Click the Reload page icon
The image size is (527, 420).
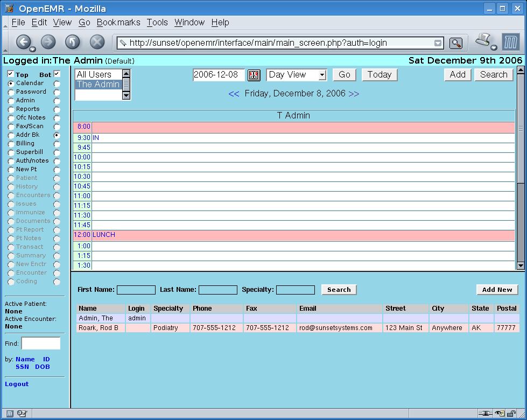(x=72, y=41)
